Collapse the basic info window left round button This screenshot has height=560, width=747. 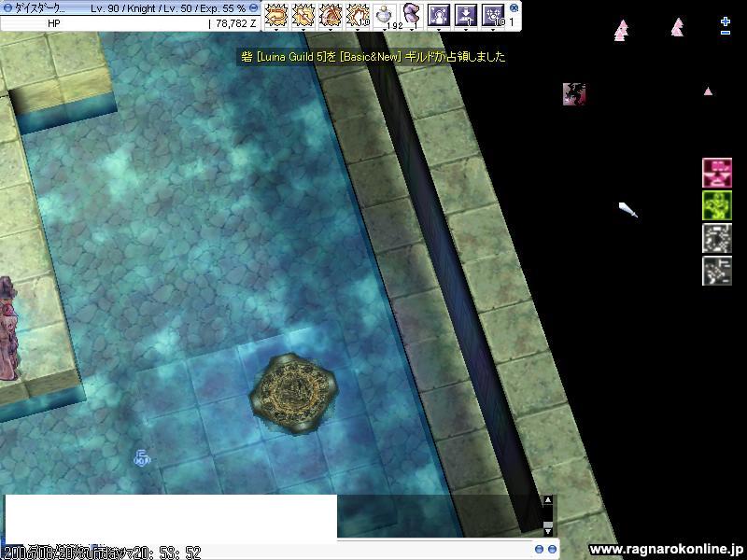(x=8, y=8)
